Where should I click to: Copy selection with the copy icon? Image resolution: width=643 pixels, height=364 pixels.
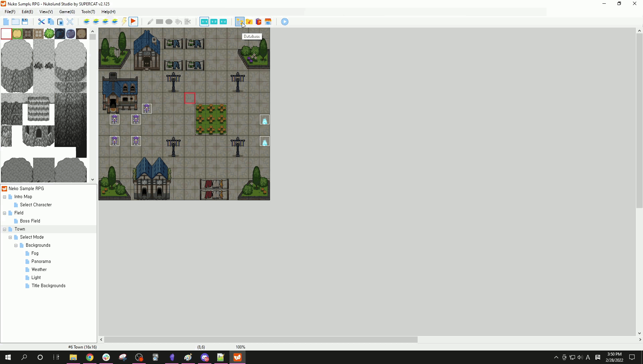coord(51,22)
